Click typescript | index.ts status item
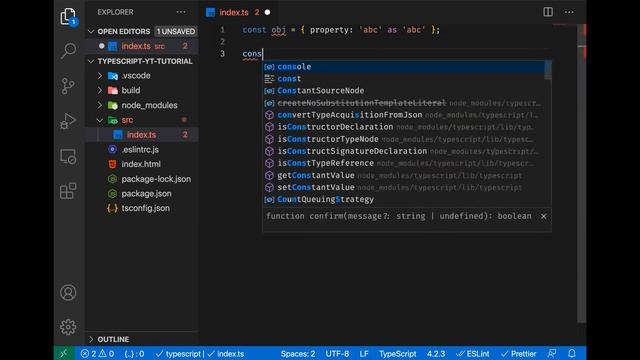 pyautogui.click(x=200, y=354)
